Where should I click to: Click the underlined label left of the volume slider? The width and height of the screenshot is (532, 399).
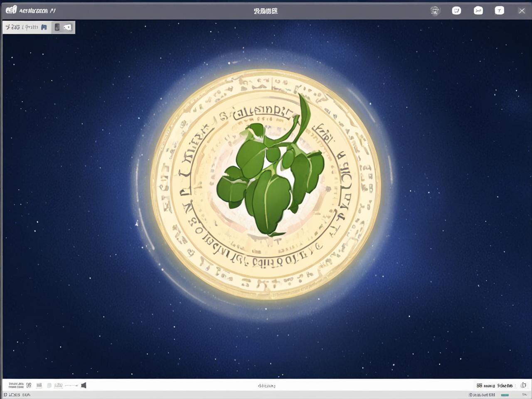coord(58,385)
